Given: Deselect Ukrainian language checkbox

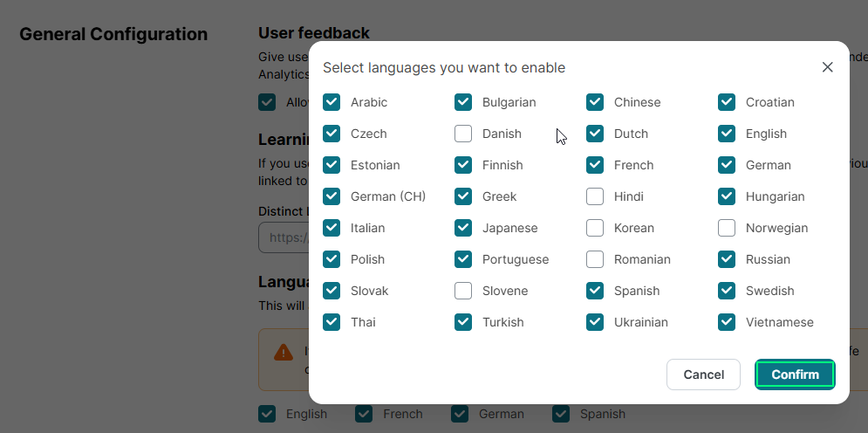Looking at the screenshot, I should (x=595, y=322).
